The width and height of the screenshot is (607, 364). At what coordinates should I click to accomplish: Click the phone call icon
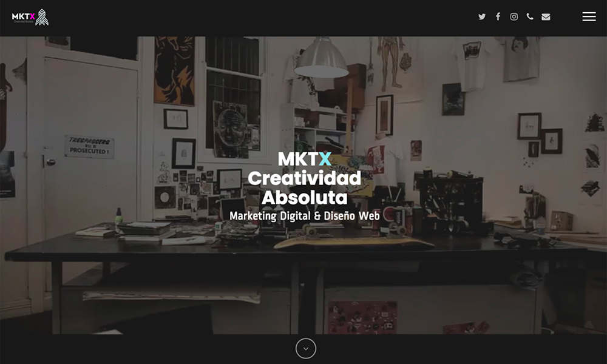530,17
